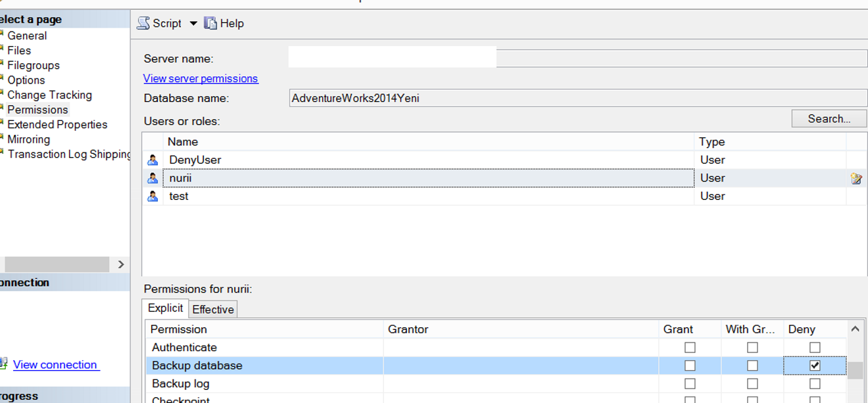The image size is (868, 403).
Task: Click the Server name field
Action: pyautogui.click(x=578, y=59)
